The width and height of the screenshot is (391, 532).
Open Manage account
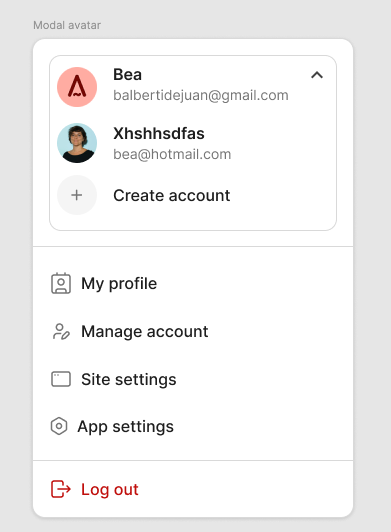tap(145, 331)
